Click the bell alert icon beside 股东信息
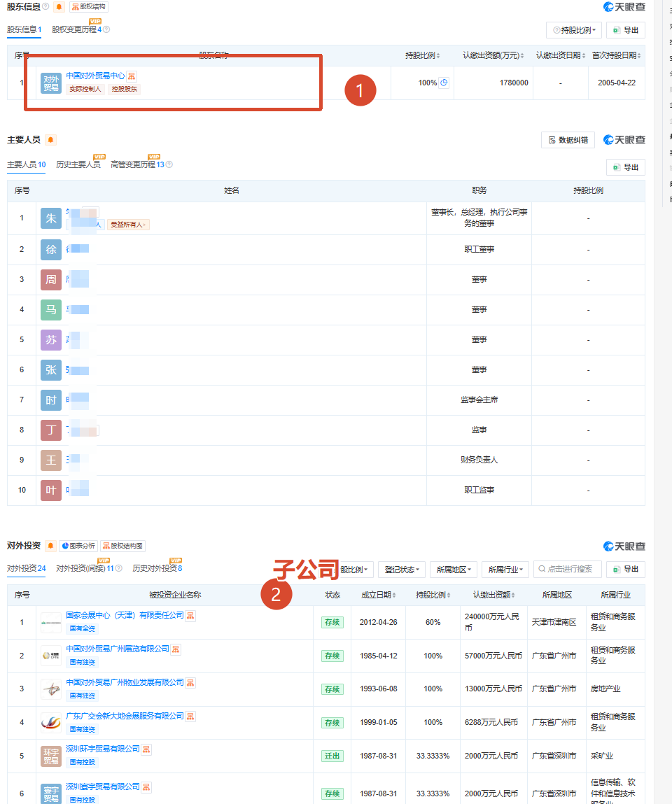672x804 pixels. [59, 7]
